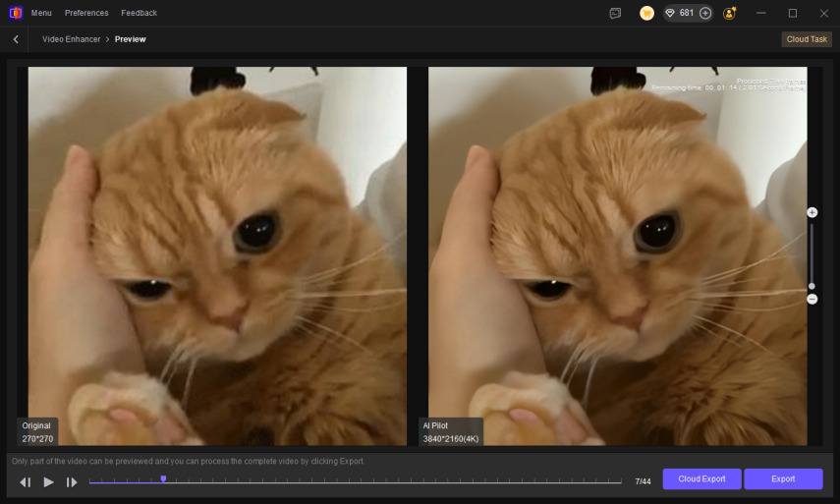Maximize the application window

[792, 13]
